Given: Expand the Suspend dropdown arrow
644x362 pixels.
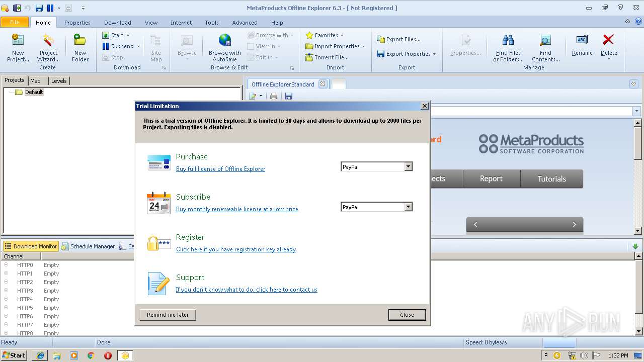Looking at the screenshot, I should [138, 46].
